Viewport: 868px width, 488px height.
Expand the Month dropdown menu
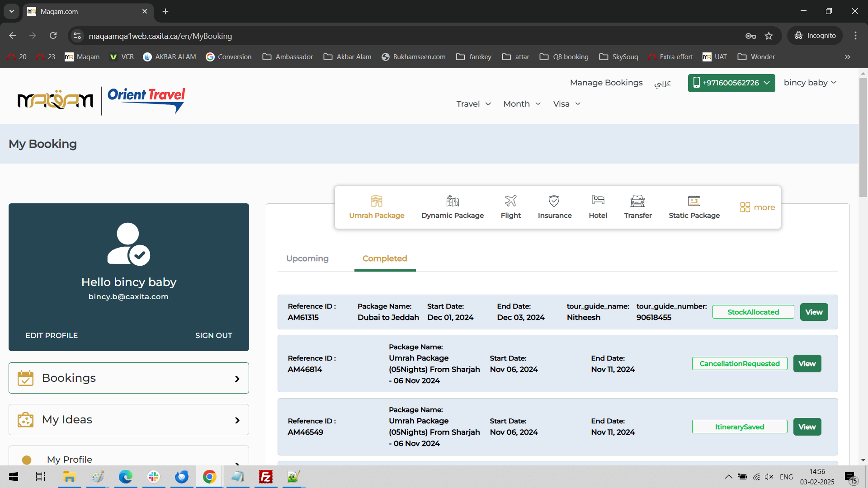point(522,104)
